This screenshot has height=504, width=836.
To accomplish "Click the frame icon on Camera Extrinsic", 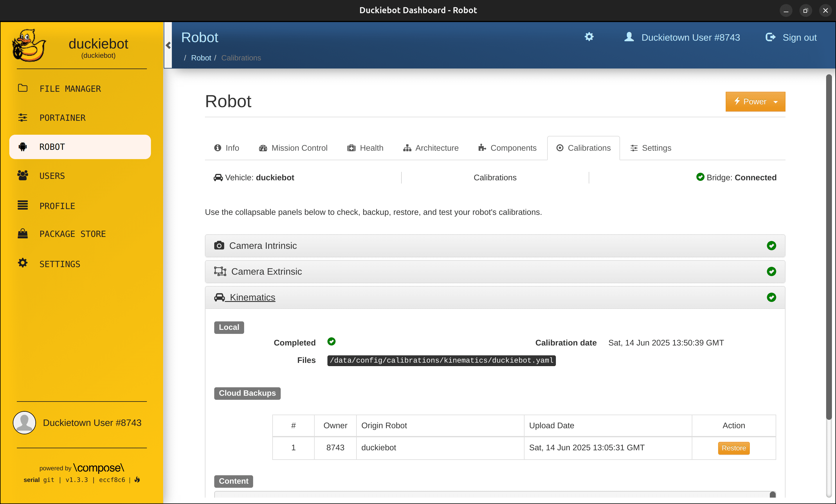I will (220, 271).
